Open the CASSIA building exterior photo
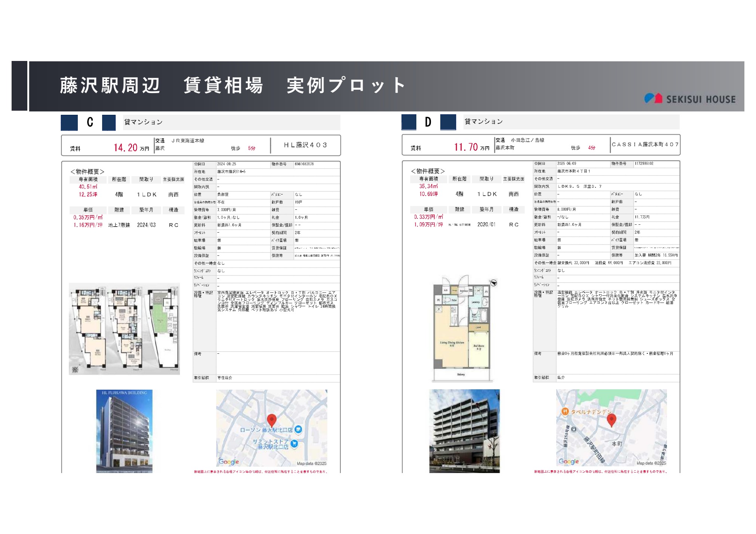The image size is (756, 534). 464,431
